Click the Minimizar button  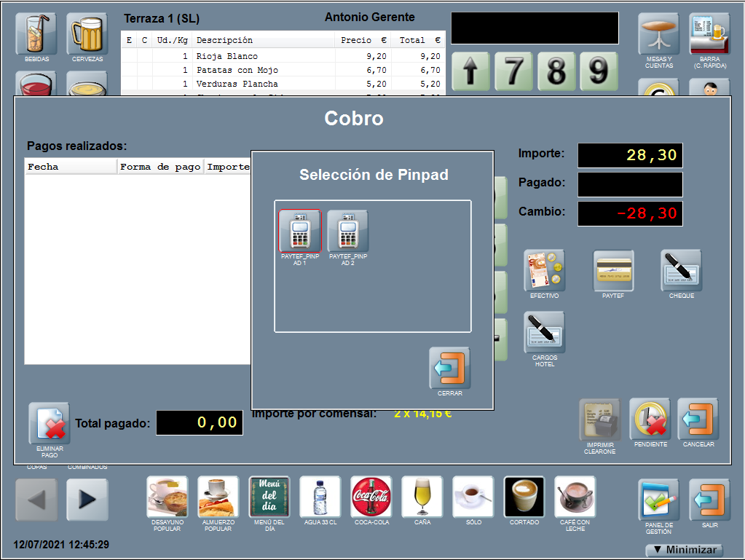pos(685,550)
